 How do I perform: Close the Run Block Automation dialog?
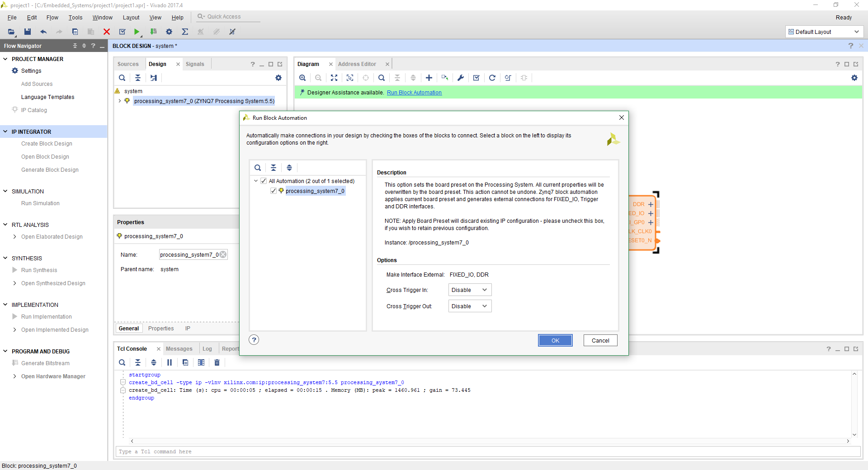coord(622,117)
